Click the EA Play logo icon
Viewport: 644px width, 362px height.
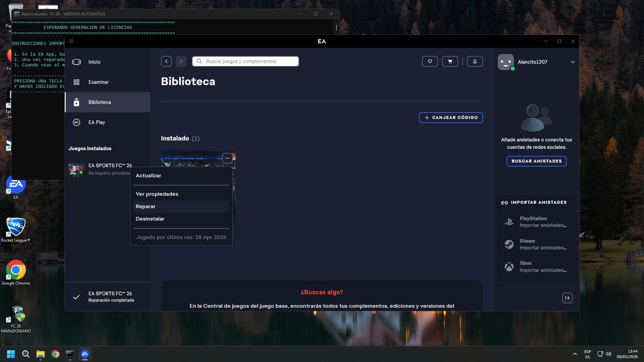tap(76, 122)
